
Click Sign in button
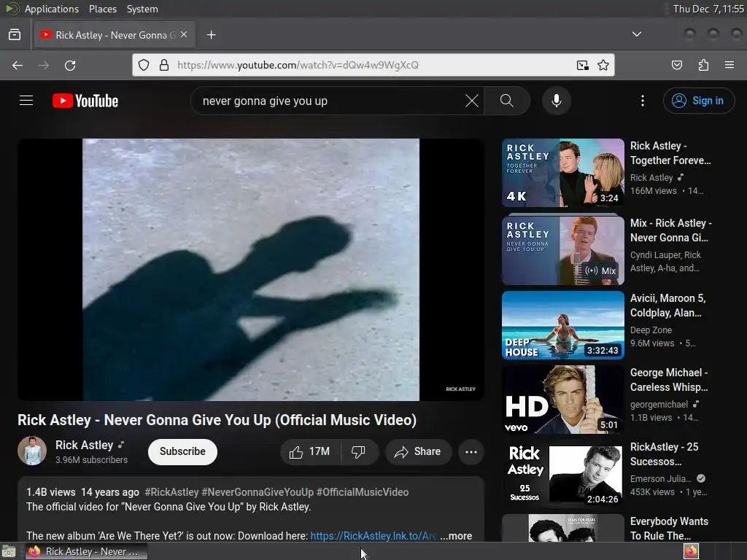coord(699,101)
